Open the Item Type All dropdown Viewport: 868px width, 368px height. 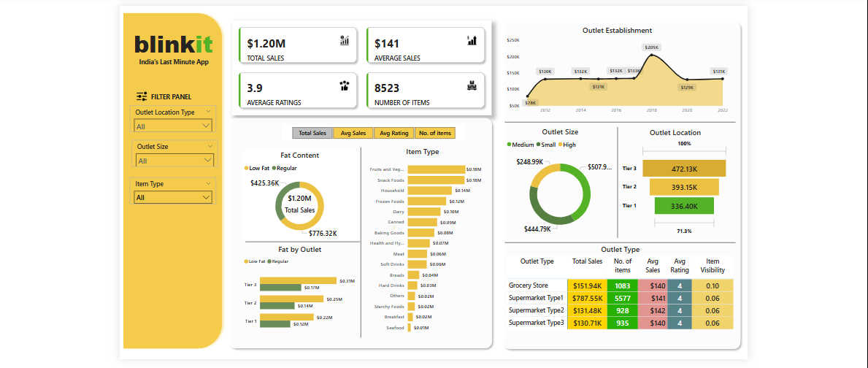(x=173, y=197)
